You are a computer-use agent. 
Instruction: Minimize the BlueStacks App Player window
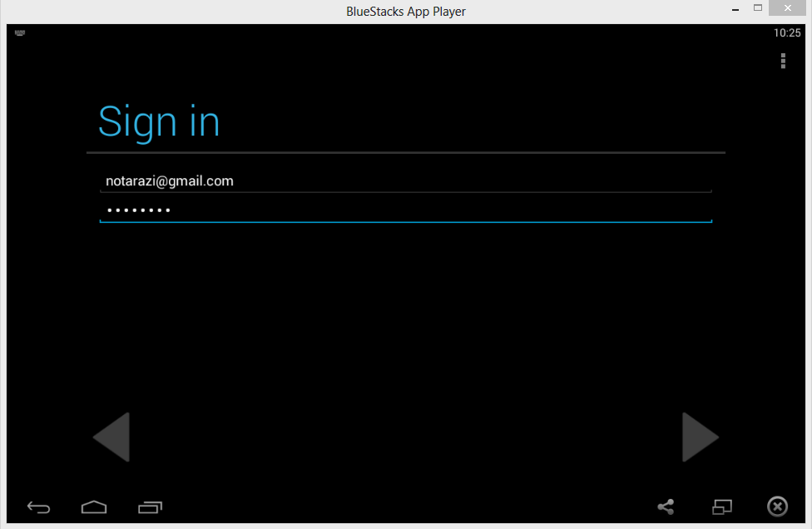pyautogui.click(x=735, y=9)
